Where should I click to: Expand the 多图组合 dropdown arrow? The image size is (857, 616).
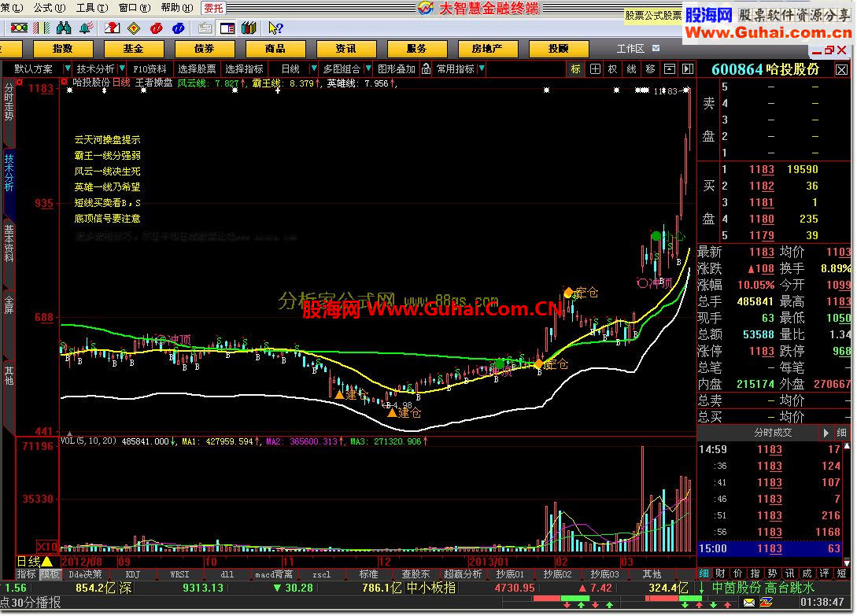[x=368, y=69]
